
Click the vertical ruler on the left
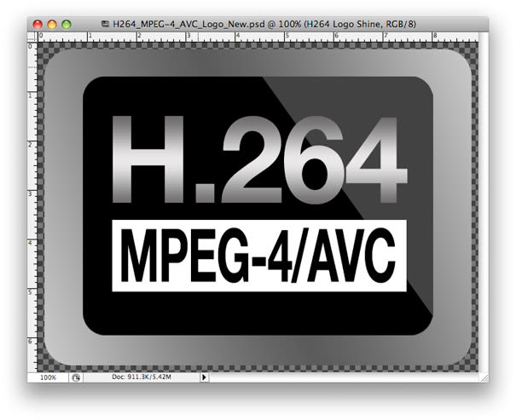tap(32, 207)
